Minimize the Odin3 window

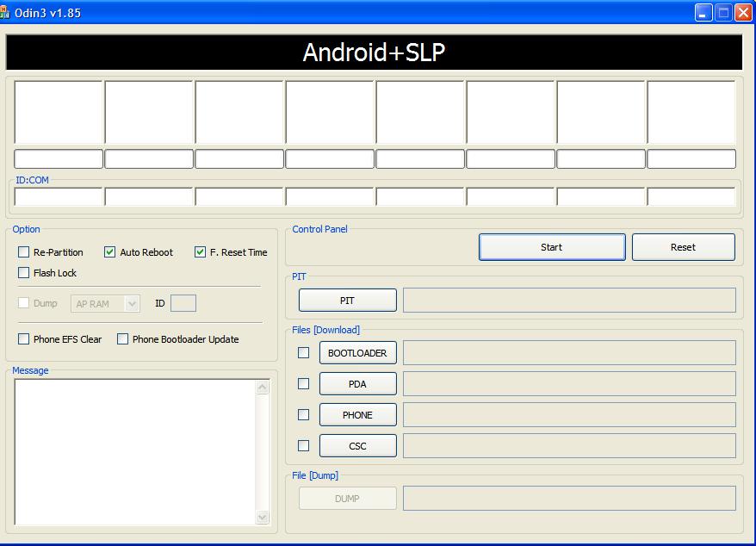pyautogui.click(x=703, y=13)
